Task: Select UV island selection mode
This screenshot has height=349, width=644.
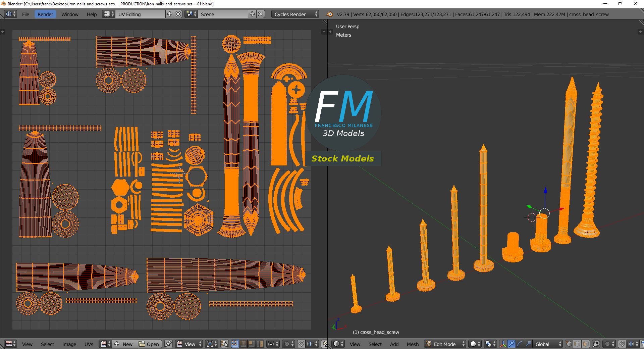Action: (260, 344)
